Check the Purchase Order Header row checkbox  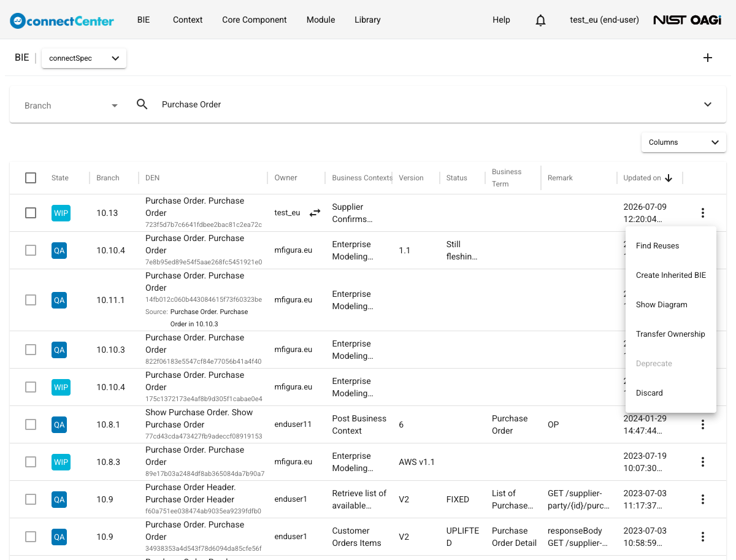31,499
